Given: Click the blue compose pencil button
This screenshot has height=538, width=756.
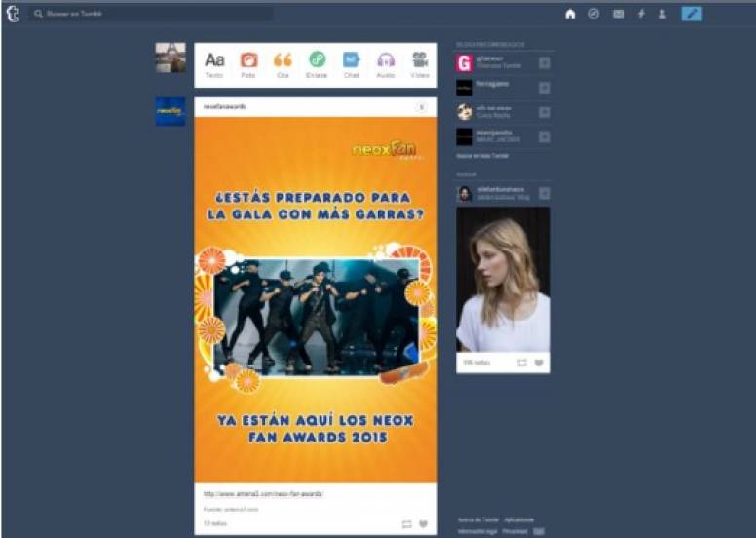Looking at the screenshot, I should 692,14.
